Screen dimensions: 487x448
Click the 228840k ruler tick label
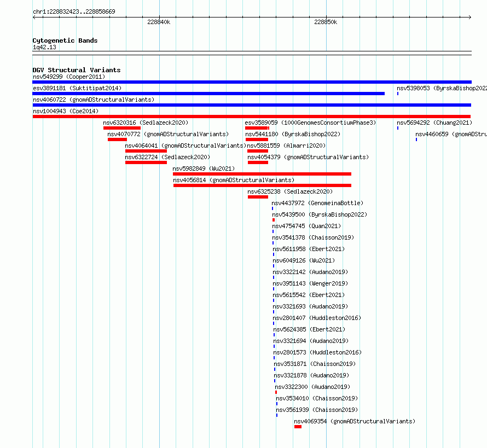[159, 22]
